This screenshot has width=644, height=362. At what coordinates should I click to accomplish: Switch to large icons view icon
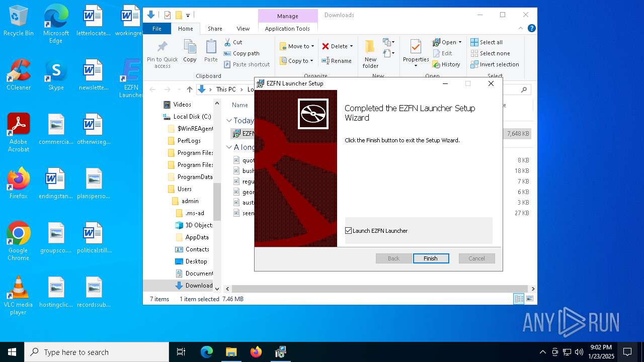tap(529, 299)
